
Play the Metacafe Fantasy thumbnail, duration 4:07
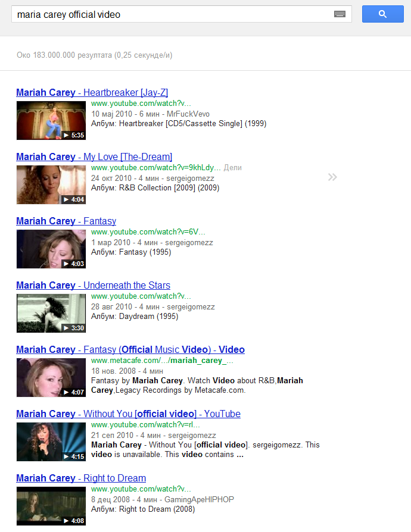pyautogui.click(x=51, y=378)
